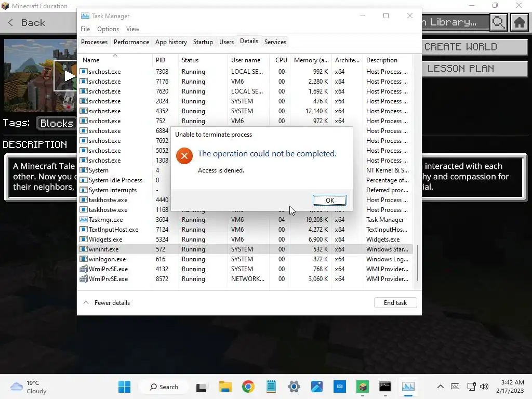Open Google Chrome from taskbar
The width and height of the screenshot is (532, 399).
coord(248,387)
